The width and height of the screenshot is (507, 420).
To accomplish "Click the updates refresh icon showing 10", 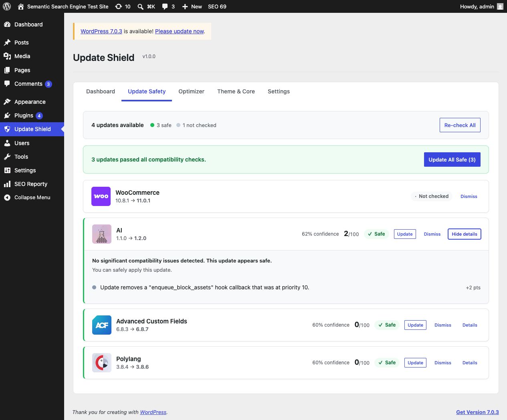I will tap(118, 6).
